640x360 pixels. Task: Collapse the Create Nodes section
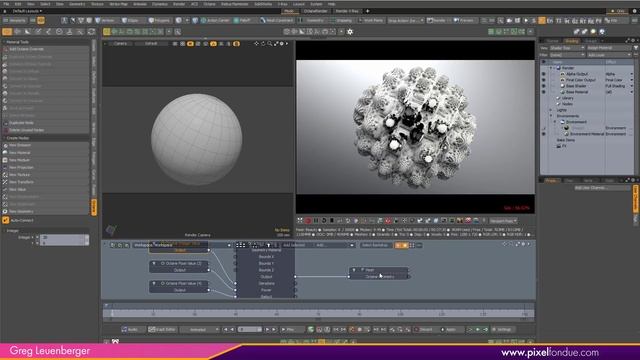tap(4, 138)
